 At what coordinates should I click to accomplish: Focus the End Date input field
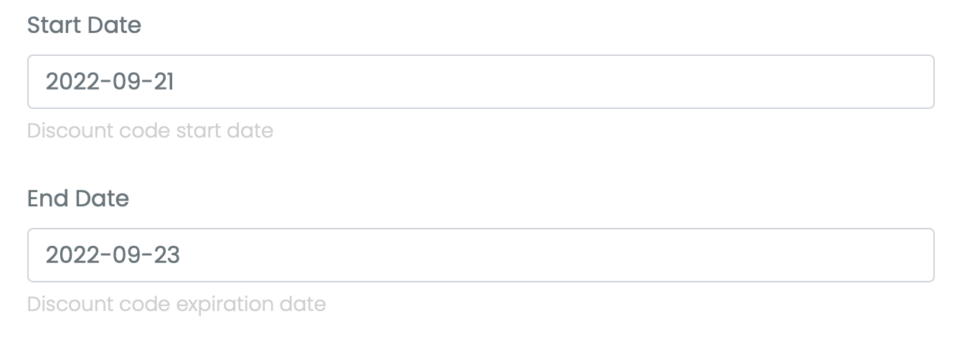[x=481, y=255]
